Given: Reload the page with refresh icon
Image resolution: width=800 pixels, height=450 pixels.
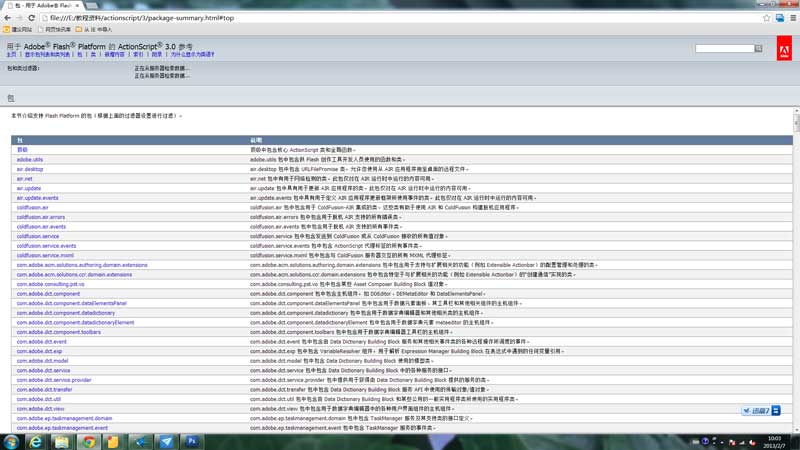Looking at the screenshot, I should tap(31, 18).
